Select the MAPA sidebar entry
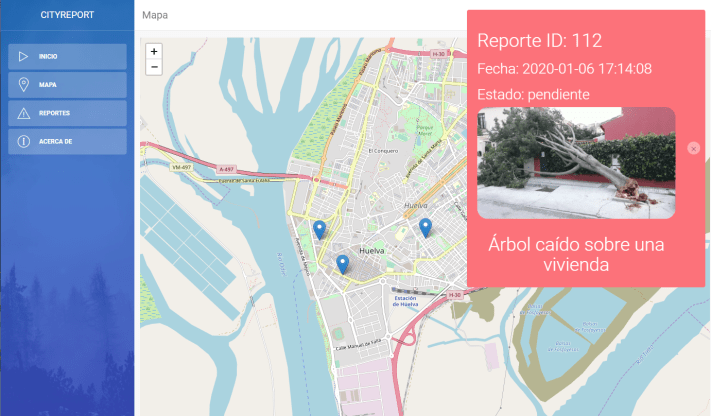This screenshot has height=416, width=711. point(67,85)
